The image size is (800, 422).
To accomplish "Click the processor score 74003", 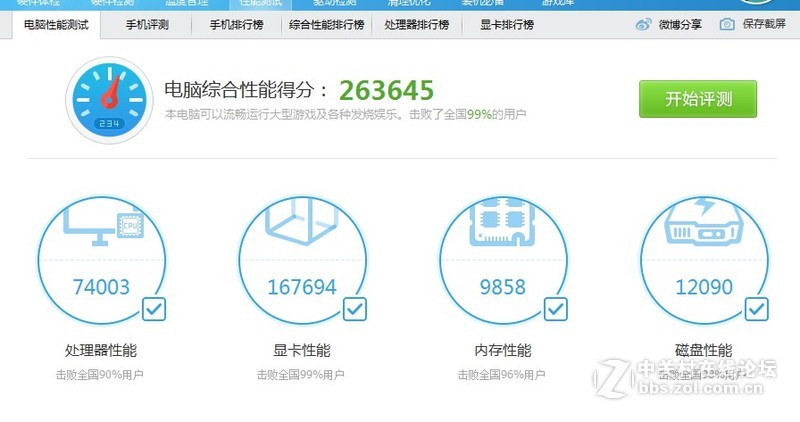I will coord(101,287).
